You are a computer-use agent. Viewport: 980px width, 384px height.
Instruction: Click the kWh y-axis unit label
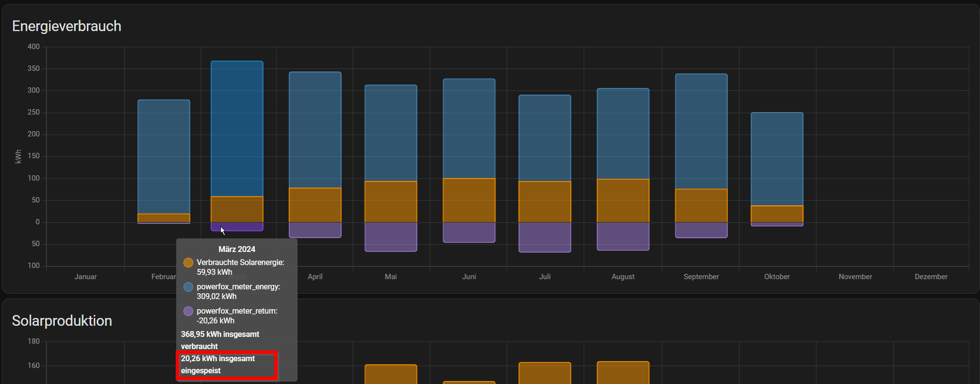tap(18, 156)
